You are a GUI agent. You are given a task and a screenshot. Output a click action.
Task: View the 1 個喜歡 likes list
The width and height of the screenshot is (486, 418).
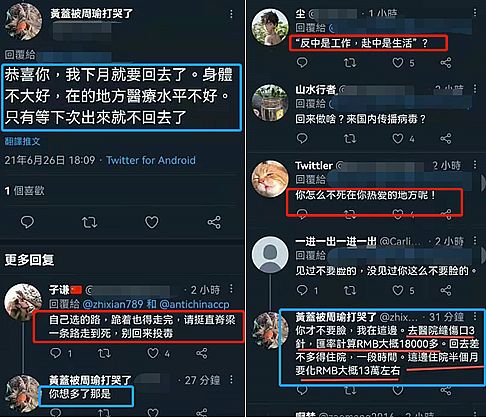24,191
